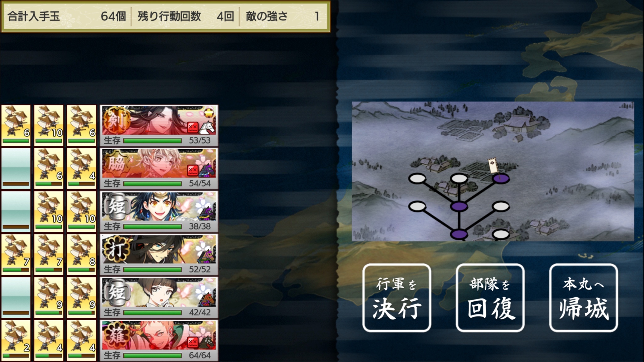Click the center purple map node

coord(459,206)
